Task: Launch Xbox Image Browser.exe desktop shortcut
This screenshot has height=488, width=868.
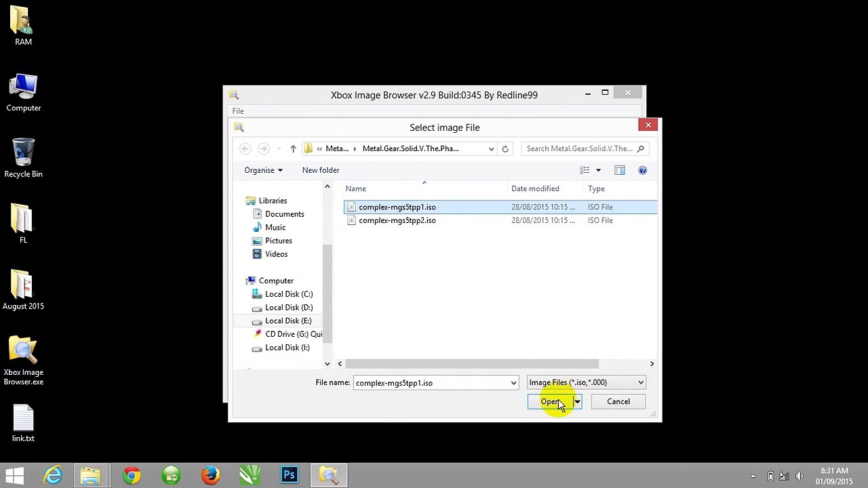Action: click(x=23, y=361)
